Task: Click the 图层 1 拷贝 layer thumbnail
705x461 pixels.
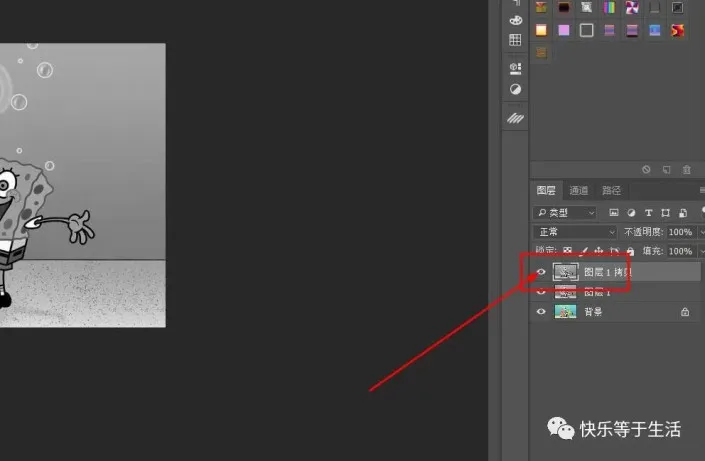Action: coord(565,272)
